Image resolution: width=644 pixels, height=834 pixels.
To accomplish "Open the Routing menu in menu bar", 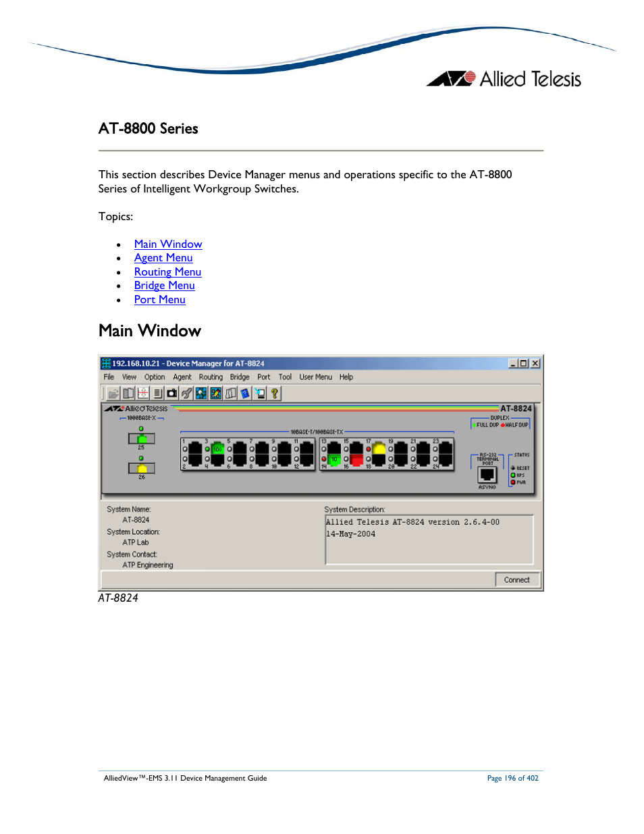I will 211,377.
